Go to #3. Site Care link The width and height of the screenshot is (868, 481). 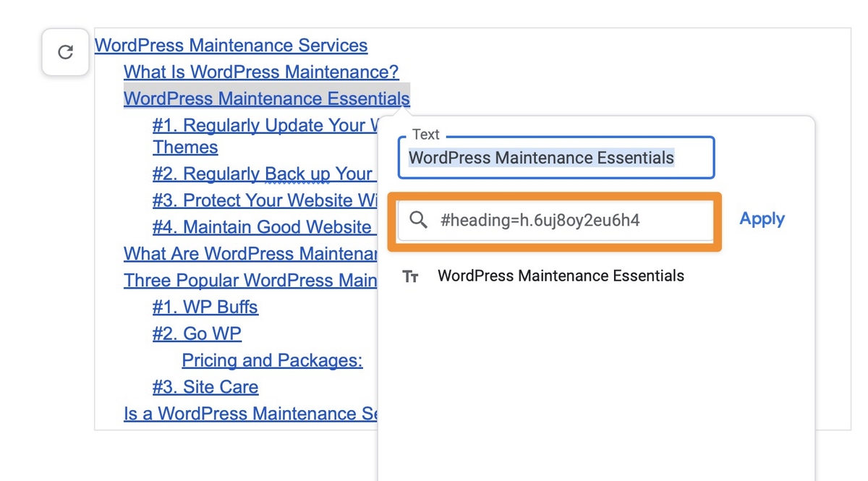click(x=205, y=388)
